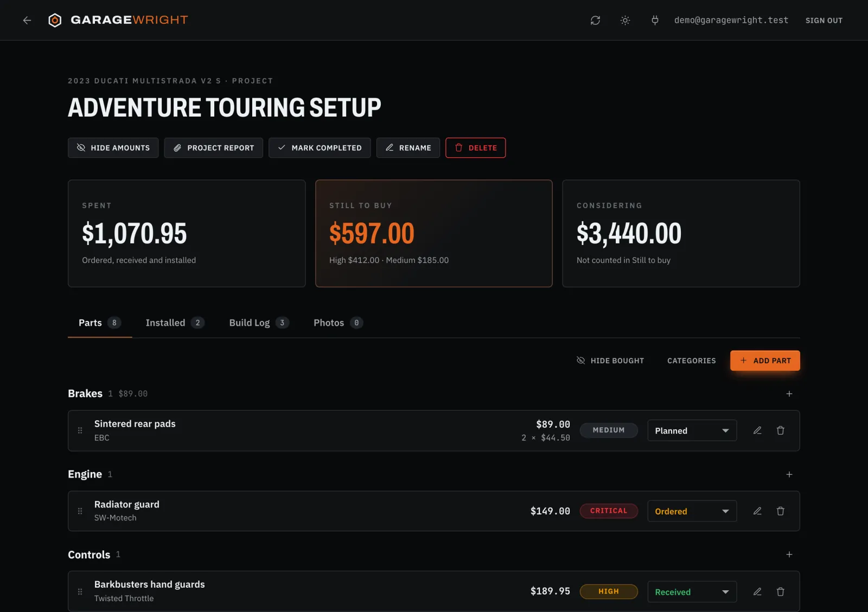Grab drag handle for Radiator guard
Screen dimensions: 868x612
pos(80,511)
